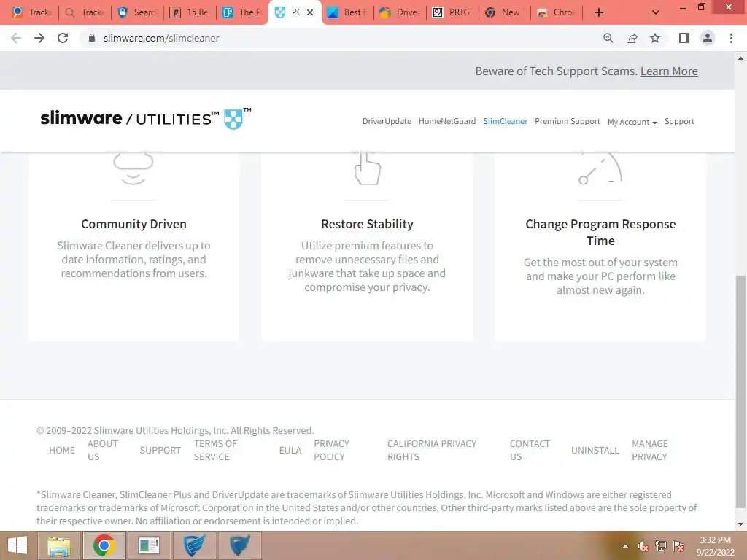Click the Learn More scam warning link
747x560 pixels.
point(669,71)
